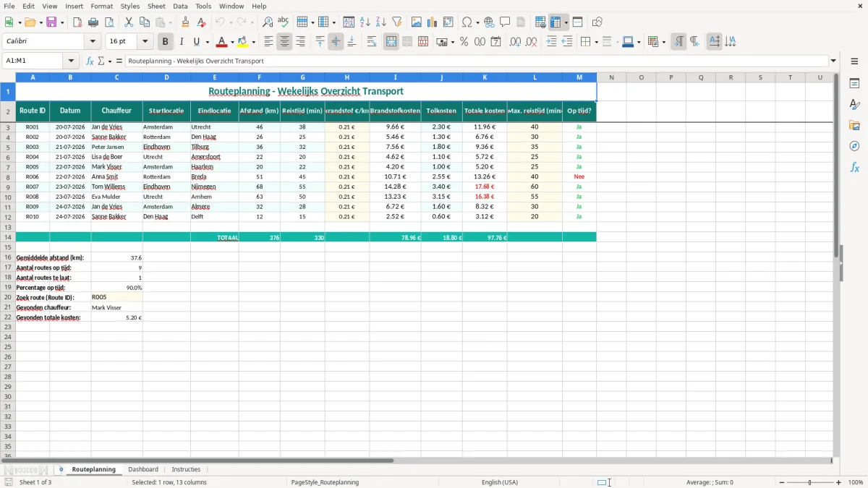The width and height of the screenshot is (868, 488).
Task: Toggle Freeze Rows and Columns
Action: [x=556, y=22]
